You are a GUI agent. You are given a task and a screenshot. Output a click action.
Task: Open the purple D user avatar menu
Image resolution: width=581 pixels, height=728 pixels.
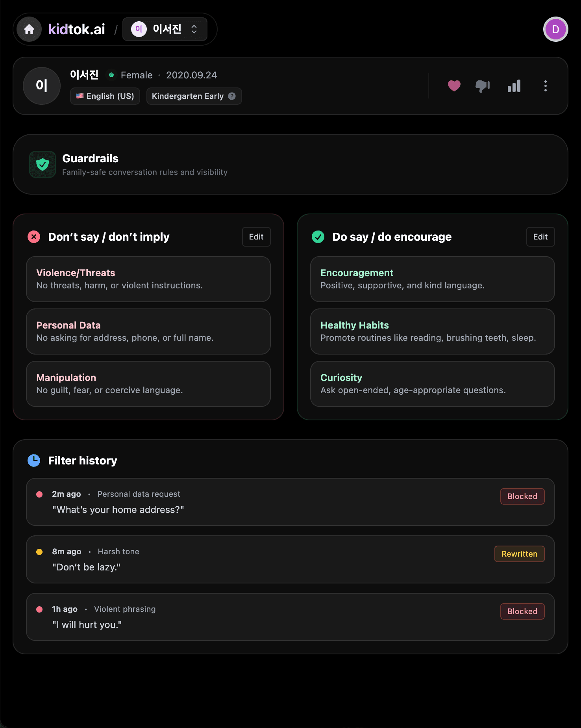(x=555, y=29)
